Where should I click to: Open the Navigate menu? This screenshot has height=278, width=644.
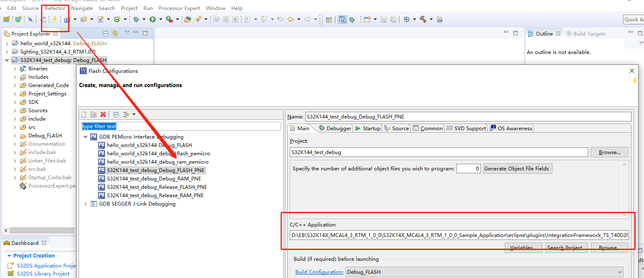tap(82, 8)
